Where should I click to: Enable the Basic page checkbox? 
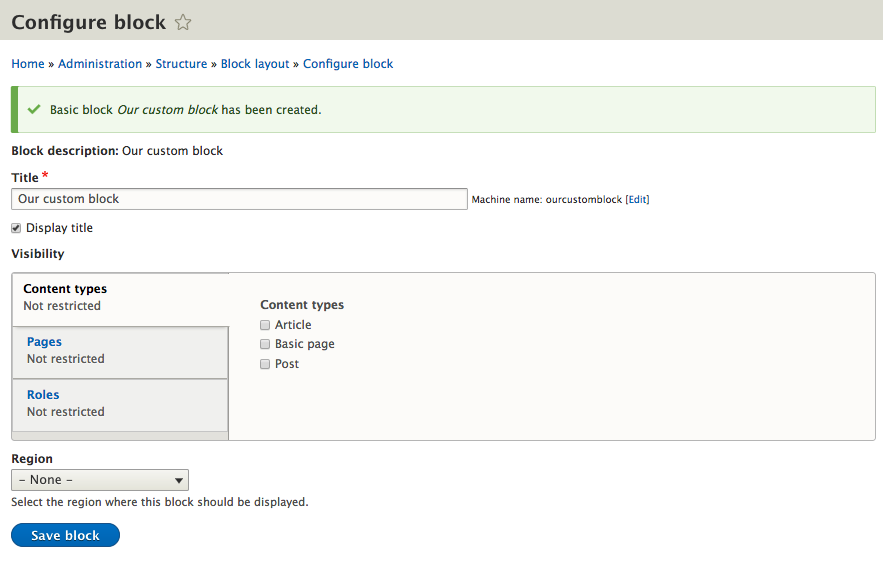pos(265,344)
